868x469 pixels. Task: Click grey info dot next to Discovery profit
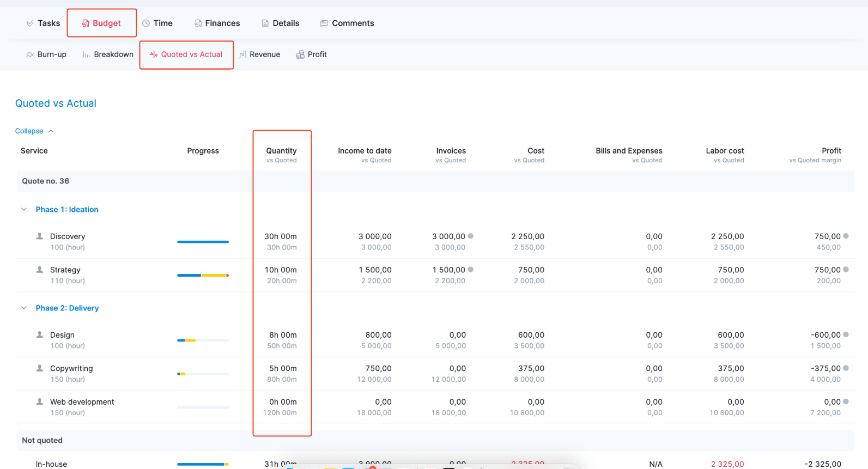[846, 236]
